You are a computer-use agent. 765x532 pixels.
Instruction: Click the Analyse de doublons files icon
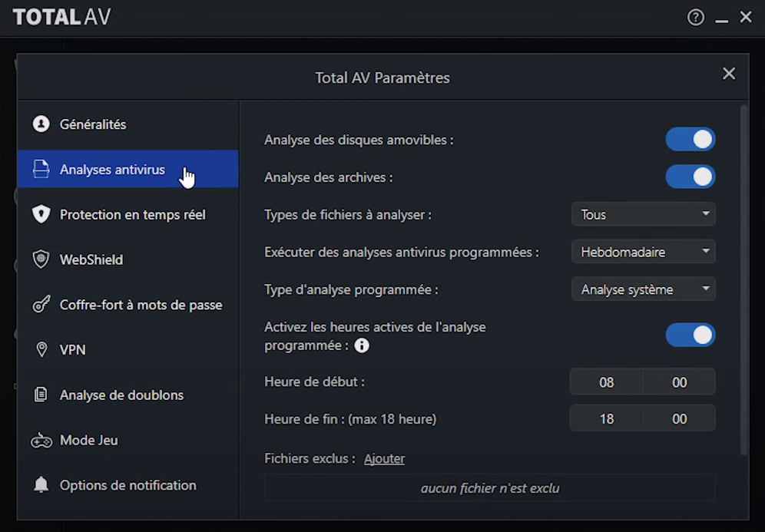pos(41,395)
